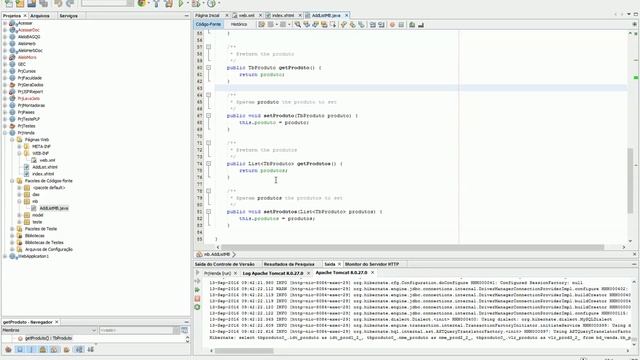640x360 pixels.
Task: Start macro recording with red circle icon
Action: click(x=392, y=24)
